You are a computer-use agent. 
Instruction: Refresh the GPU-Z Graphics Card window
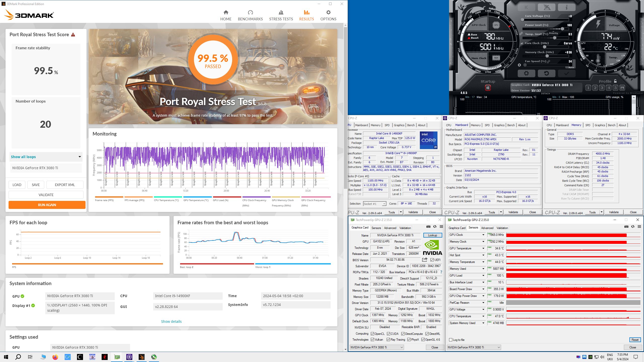click(435, 227)
